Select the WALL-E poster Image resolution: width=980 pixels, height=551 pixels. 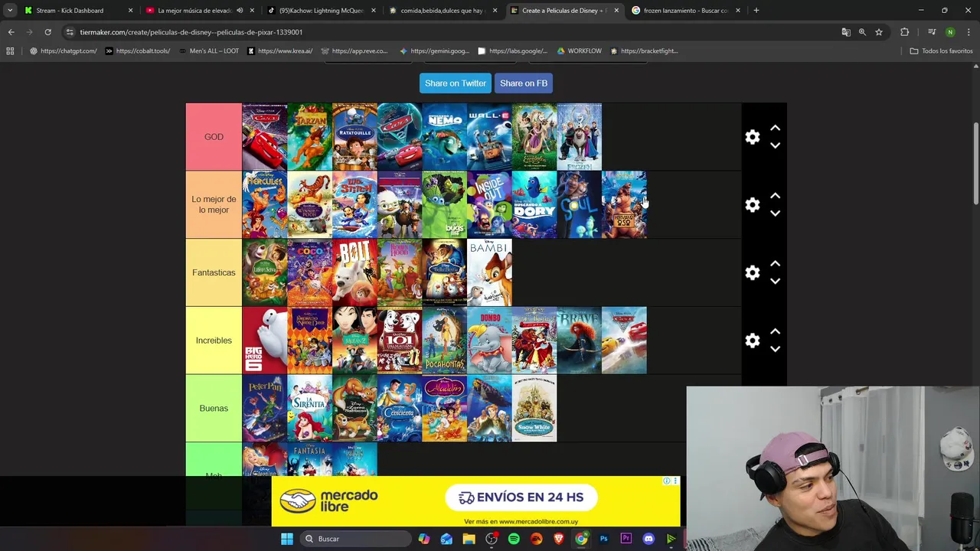click(x=489, y=137)
